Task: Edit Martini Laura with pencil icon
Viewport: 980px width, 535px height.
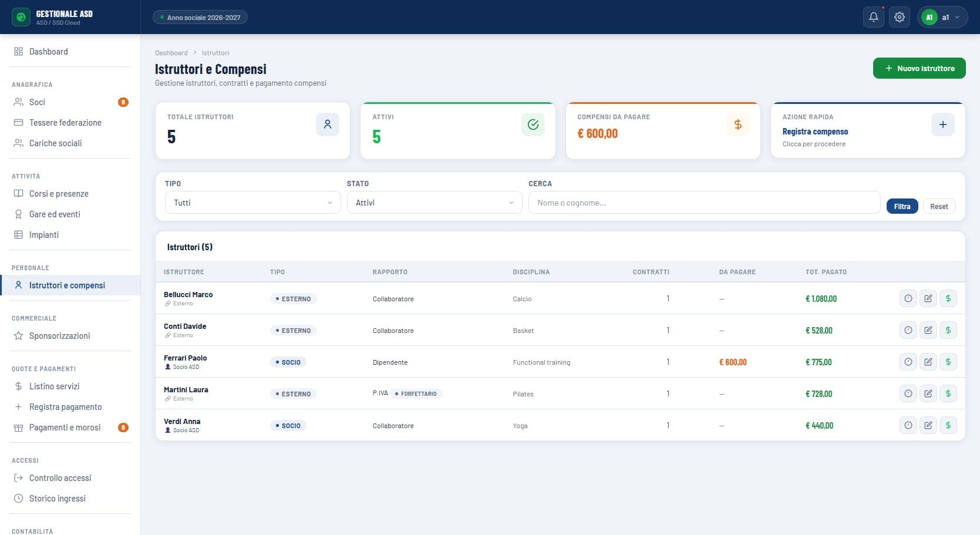Action: point(928,393)
